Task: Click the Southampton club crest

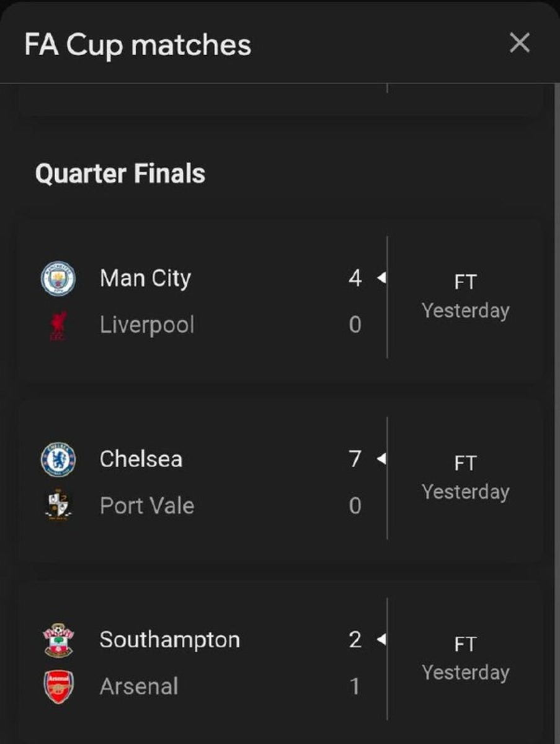Action: tap(58, 640)
